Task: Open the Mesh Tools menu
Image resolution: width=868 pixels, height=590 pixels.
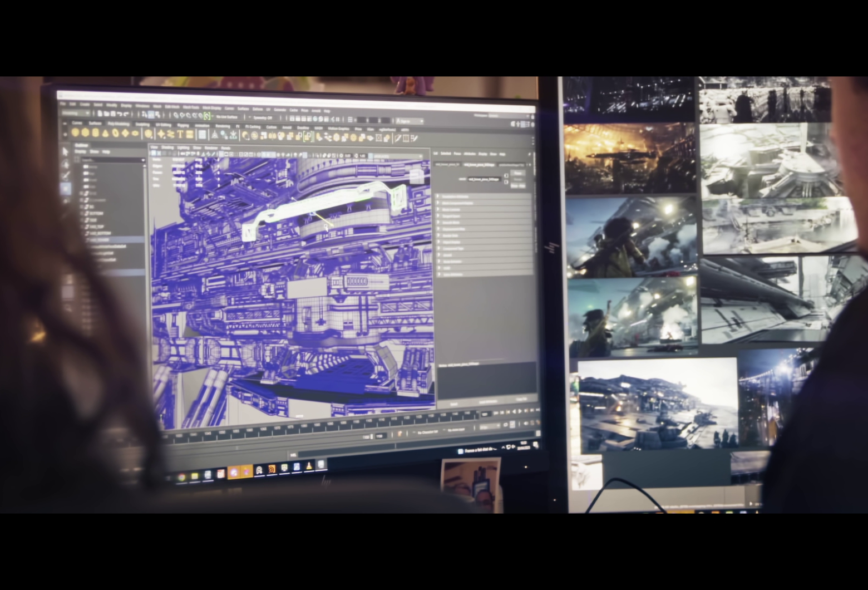Action: coord(191,107)
